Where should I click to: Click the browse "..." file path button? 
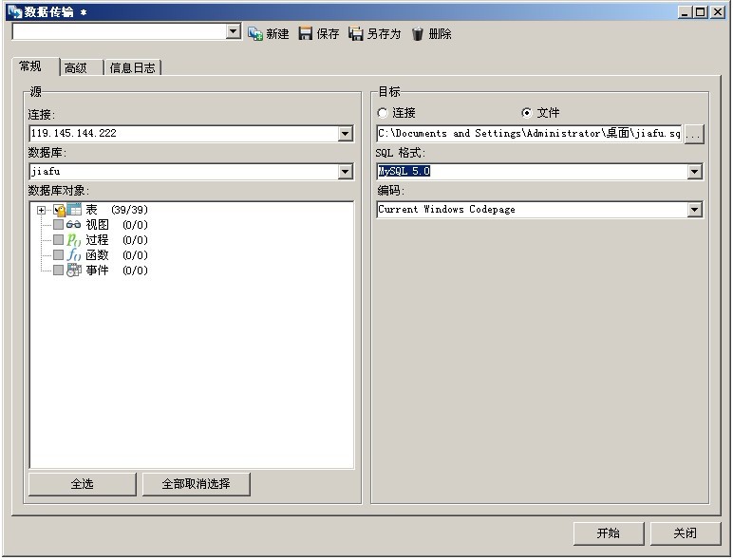[x=694, y=134]
